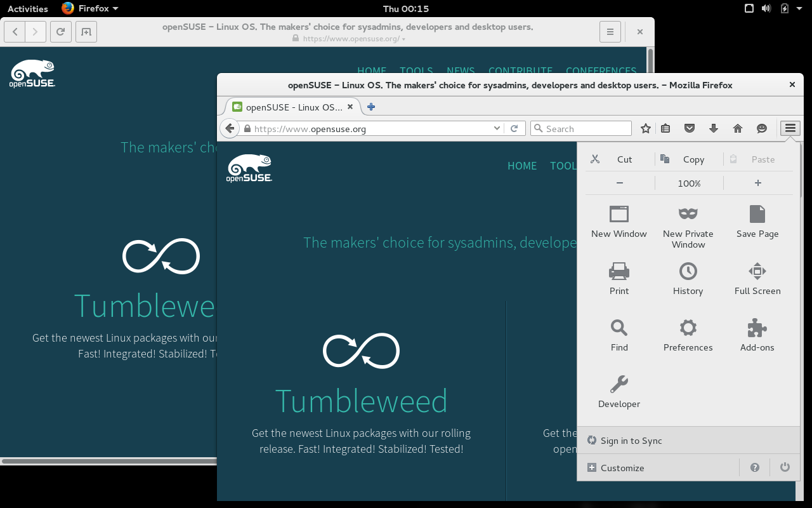Expand the URL bar history dropdown
Image resolution: width=812 pixels, height=508 pixels.
point(497,128)
